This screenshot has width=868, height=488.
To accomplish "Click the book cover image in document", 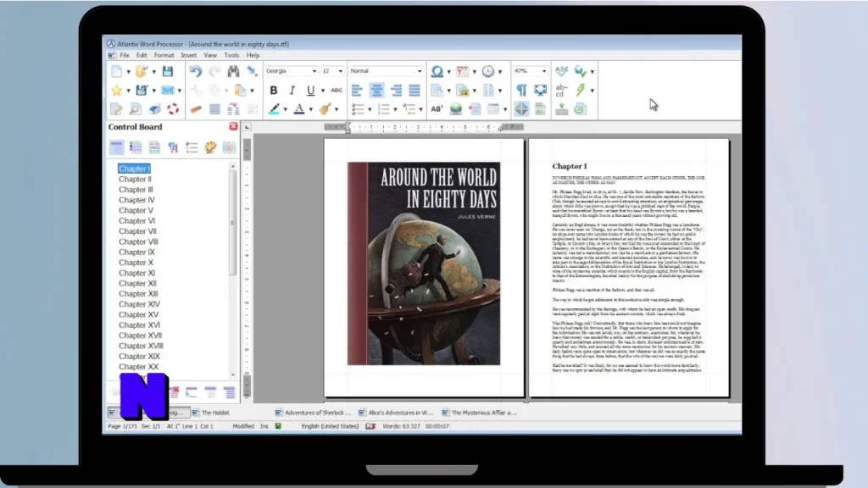I will click(424, 263).
